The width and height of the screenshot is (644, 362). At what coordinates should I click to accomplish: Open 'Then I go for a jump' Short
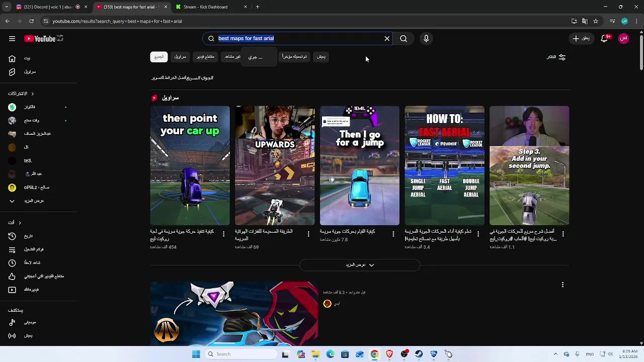coord(360,165)
